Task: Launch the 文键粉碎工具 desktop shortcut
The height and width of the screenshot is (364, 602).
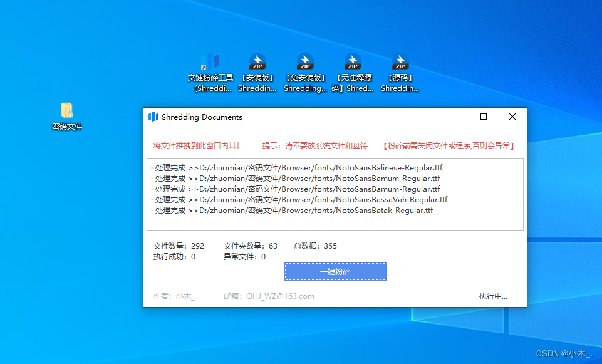Action: [210, 63]
